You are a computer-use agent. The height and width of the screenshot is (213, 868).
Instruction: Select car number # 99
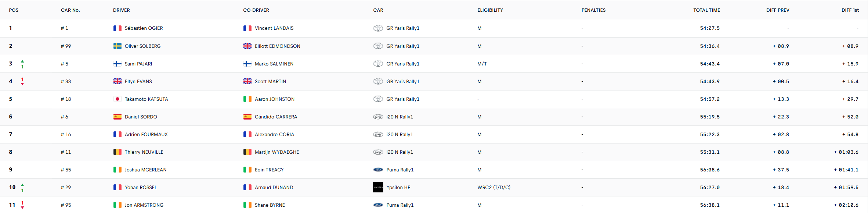pos(66,46)
